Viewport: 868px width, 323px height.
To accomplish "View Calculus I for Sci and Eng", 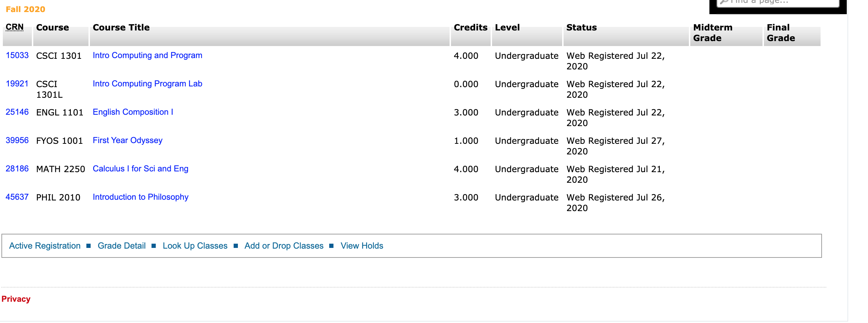I will pyautogui.click(x=140, y=169).
